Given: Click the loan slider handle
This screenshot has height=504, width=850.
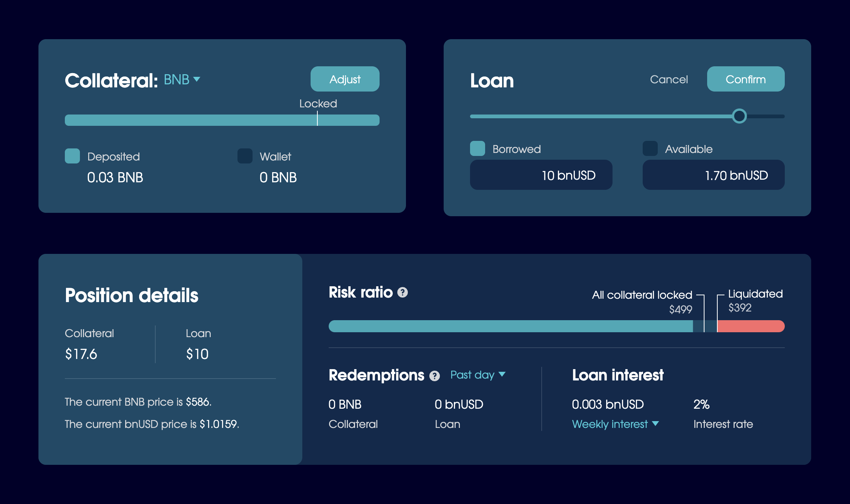Looking at the screenshot, I should coord(739,116).
